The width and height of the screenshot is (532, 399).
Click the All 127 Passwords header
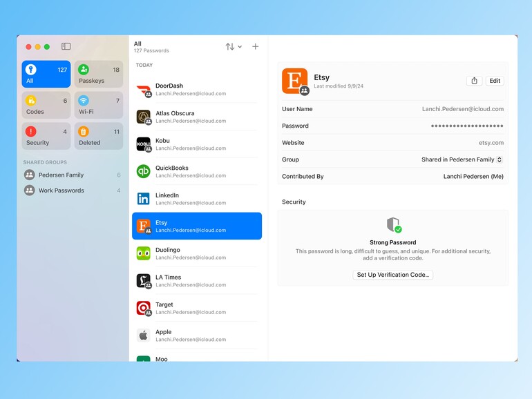151,47
